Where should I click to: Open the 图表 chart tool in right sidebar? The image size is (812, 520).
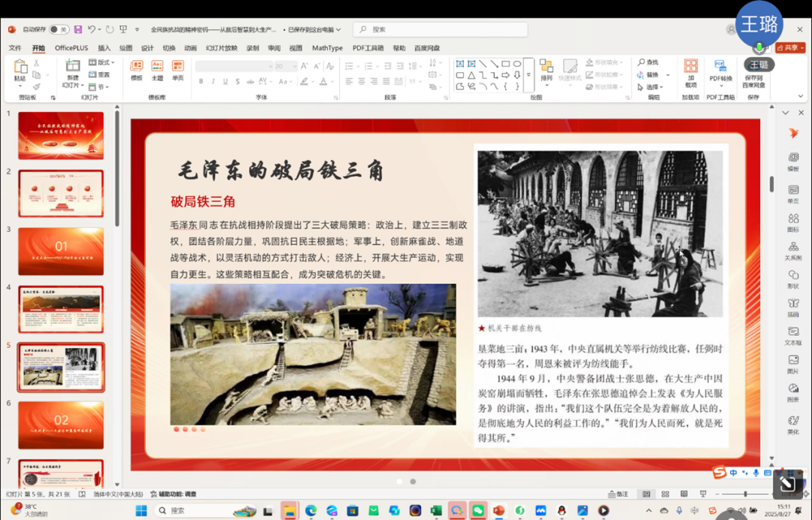pos(793,393)
